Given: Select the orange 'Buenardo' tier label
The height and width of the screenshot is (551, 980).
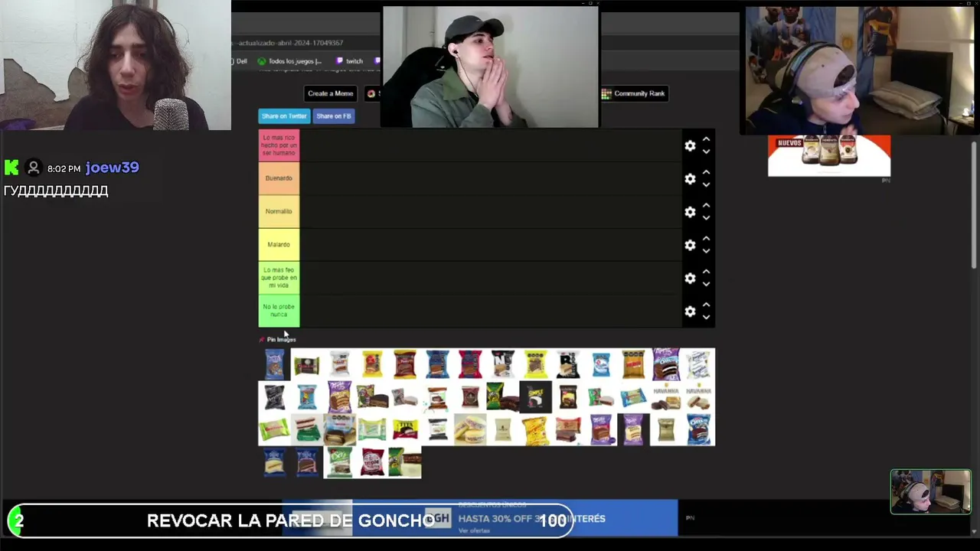Looking at the screenshot, I should pyautogui.click(x=279, y=178).
